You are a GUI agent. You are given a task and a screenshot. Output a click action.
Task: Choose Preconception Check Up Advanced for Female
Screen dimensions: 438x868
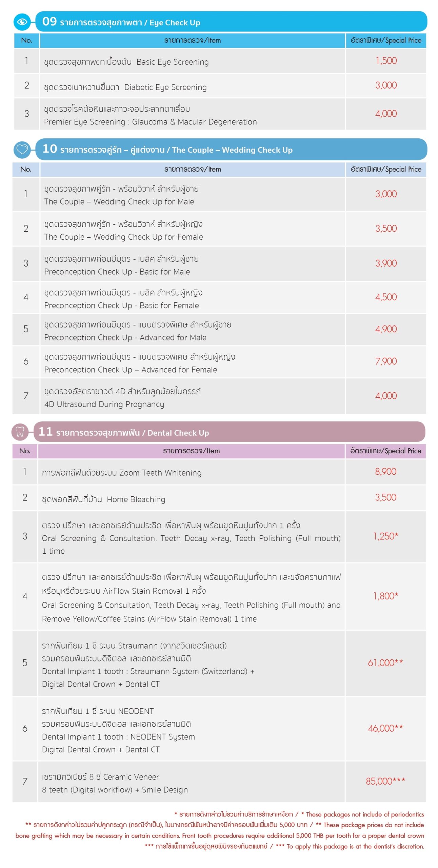(139, 363)
